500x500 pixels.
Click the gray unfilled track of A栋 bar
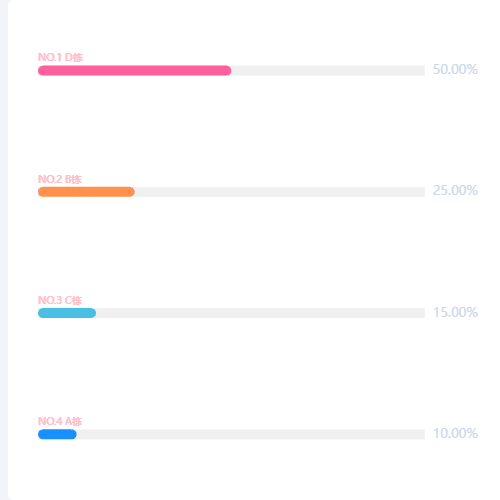tap(251, 434)
